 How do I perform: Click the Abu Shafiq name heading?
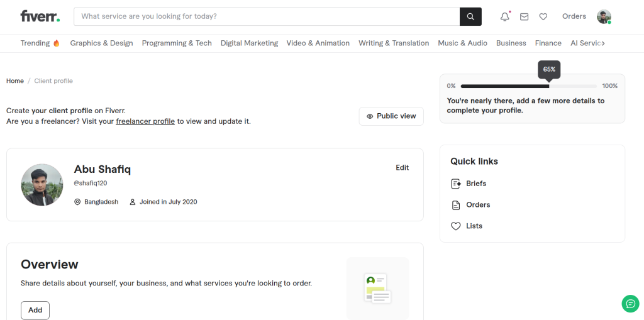pyautogui.click(x=103, y=169)
